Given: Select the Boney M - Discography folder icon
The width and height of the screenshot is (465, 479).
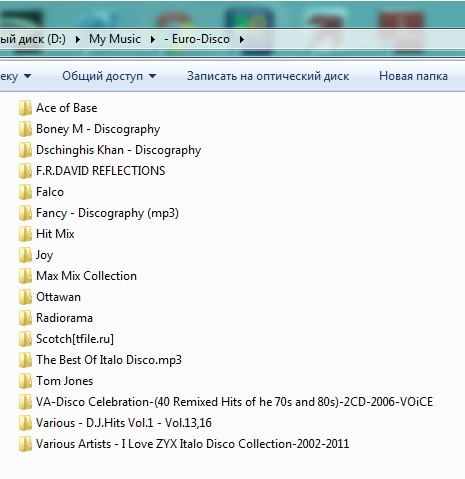Looking at the screenshot, I should click(x=25, y=129).
